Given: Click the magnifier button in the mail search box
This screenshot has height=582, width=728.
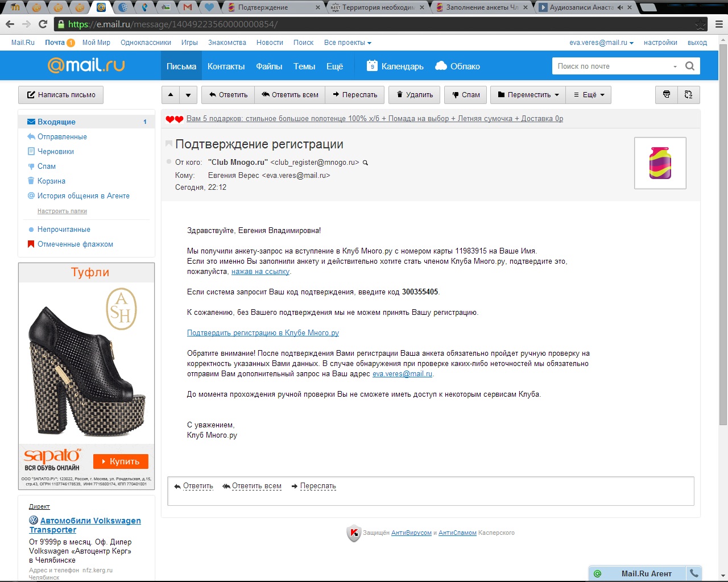Looking at the screenshot, I should (690, 66).
